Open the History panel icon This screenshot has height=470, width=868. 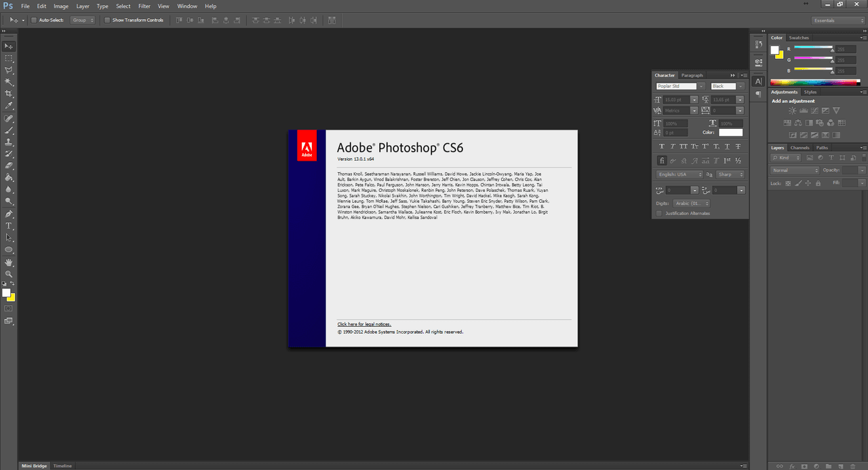[758, 44]
